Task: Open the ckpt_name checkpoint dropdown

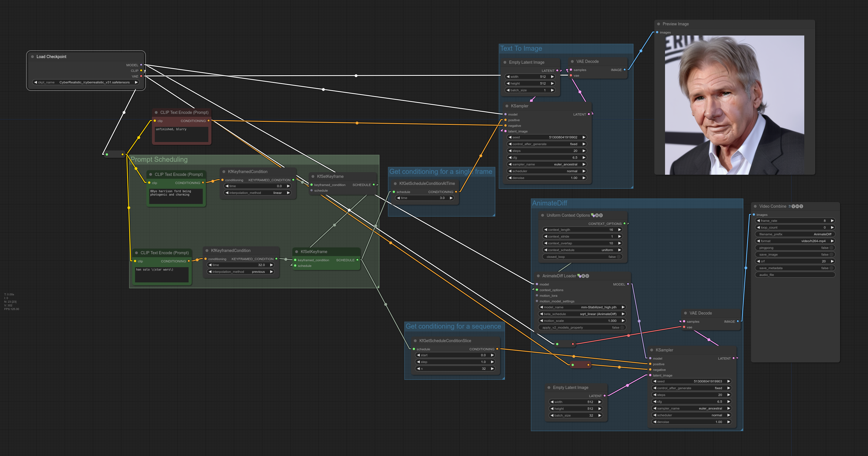Action: [x=86, y=83]
